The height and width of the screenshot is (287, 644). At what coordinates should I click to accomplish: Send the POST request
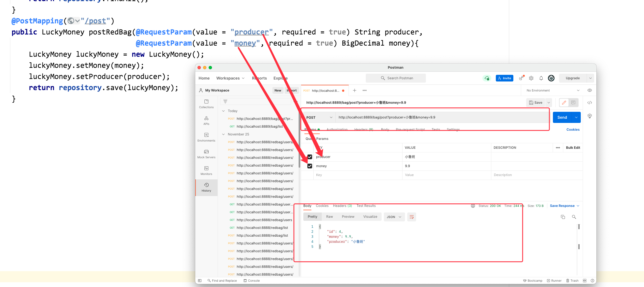(562, 117)
